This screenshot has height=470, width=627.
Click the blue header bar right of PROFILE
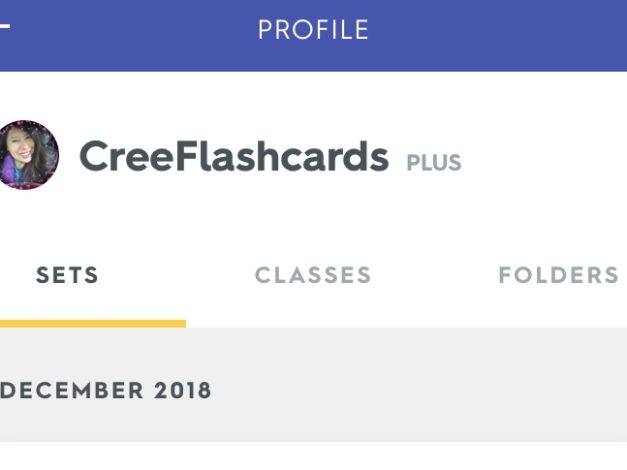point(500,30)
